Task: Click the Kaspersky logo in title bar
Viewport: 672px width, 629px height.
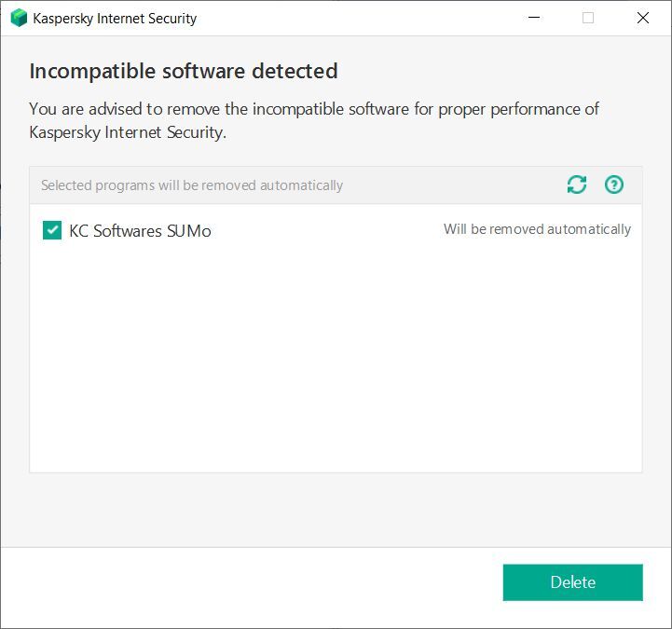Action: [19, 18]
